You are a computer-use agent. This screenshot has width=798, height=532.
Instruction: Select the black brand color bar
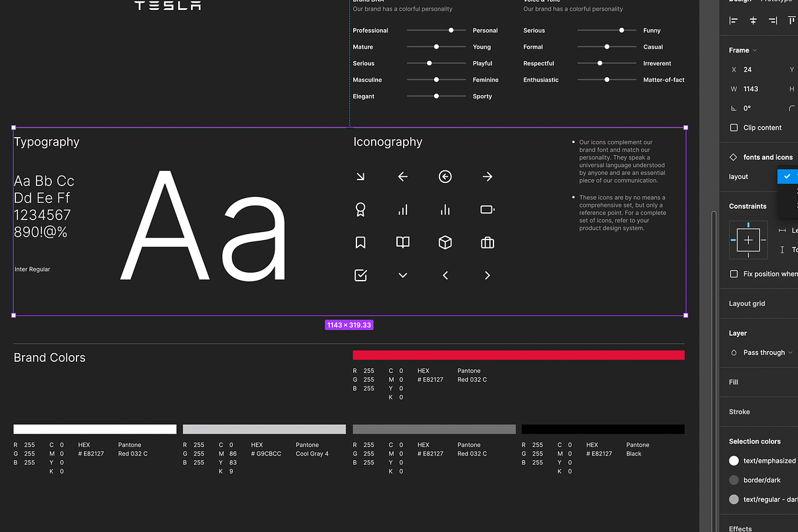[603, 429]
